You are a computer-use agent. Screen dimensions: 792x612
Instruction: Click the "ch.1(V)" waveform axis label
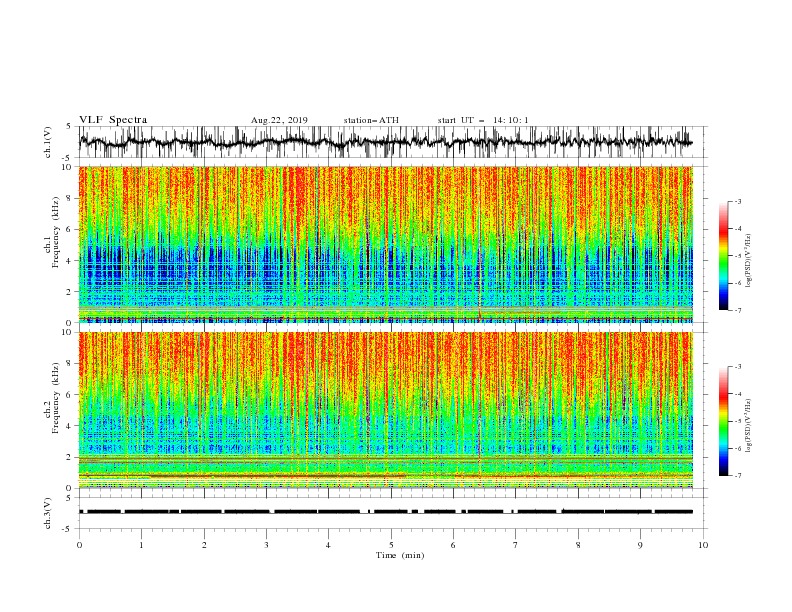[48, 142]
